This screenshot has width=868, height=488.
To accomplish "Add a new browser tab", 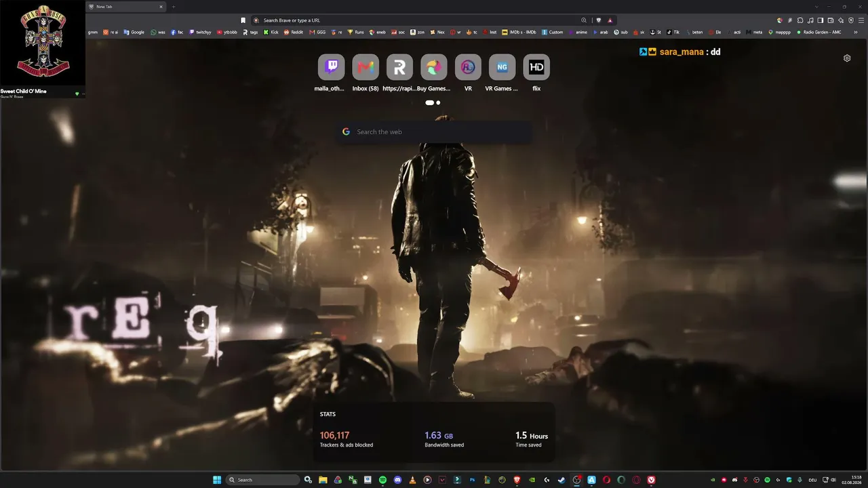I will (x=173, y=7).
